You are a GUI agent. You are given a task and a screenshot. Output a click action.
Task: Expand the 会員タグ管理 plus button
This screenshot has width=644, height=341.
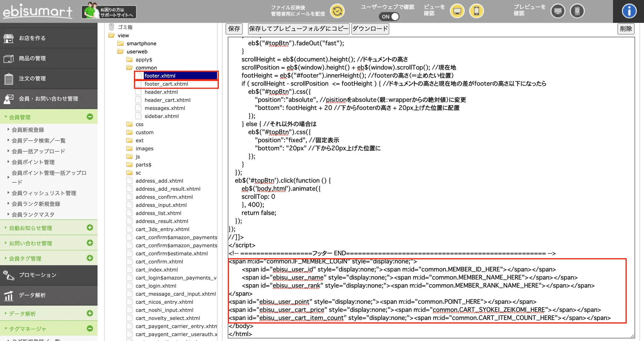pos(90,258)
